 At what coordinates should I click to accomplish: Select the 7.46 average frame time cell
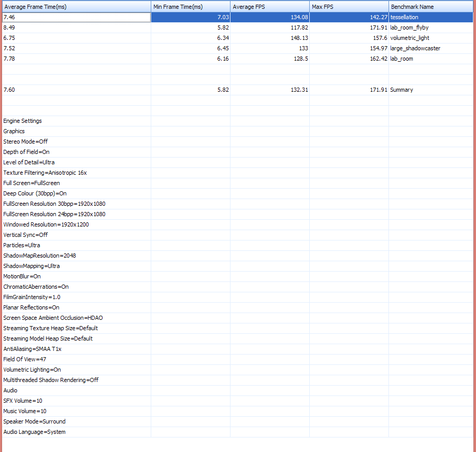9,17
